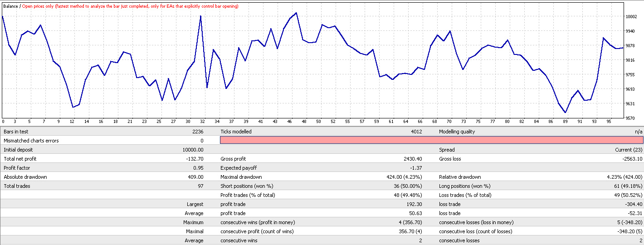
Task: Click the balance low near trade 89
Action: tap(565, 113)
